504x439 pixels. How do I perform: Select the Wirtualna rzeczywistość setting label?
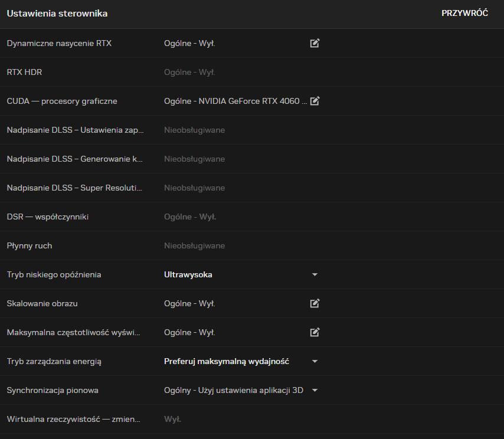[73, 419]
